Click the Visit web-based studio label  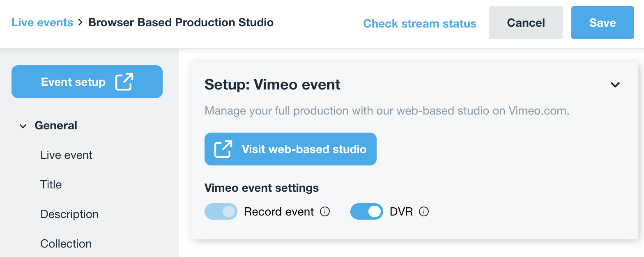pyautogui.click(x=304, y=149)
